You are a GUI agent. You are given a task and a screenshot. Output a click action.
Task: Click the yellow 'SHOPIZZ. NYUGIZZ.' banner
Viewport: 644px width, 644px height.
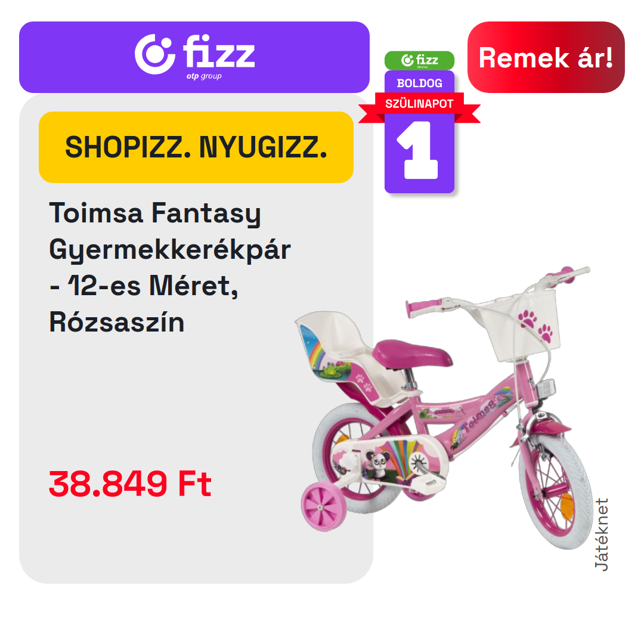coord(196,147)
